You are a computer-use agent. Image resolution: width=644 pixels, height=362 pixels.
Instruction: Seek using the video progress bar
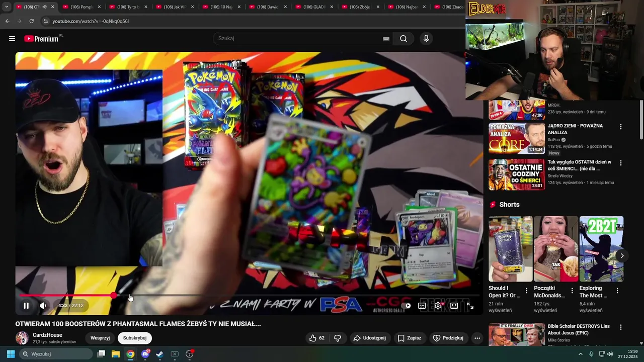click(249, 295)
